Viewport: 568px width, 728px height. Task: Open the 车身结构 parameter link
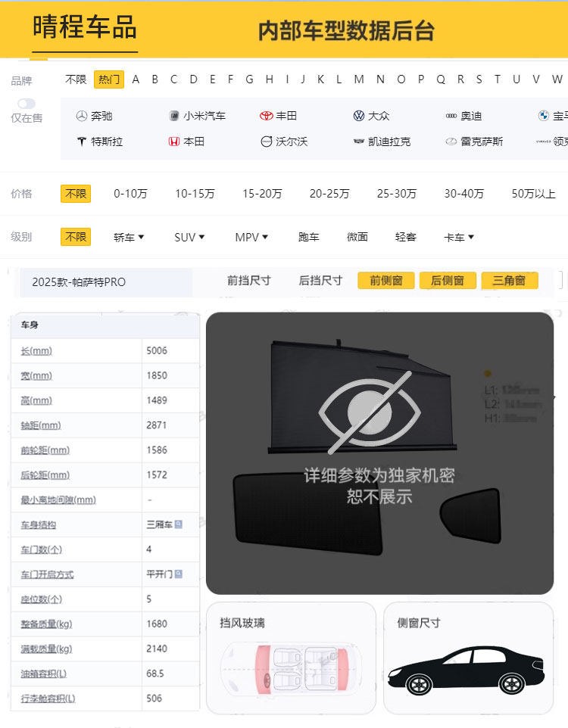[38, 525]
